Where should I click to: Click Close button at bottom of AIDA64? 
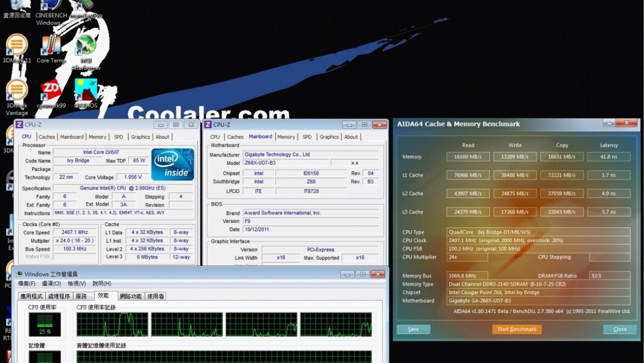pyautogui.click(x=620, y=329)
